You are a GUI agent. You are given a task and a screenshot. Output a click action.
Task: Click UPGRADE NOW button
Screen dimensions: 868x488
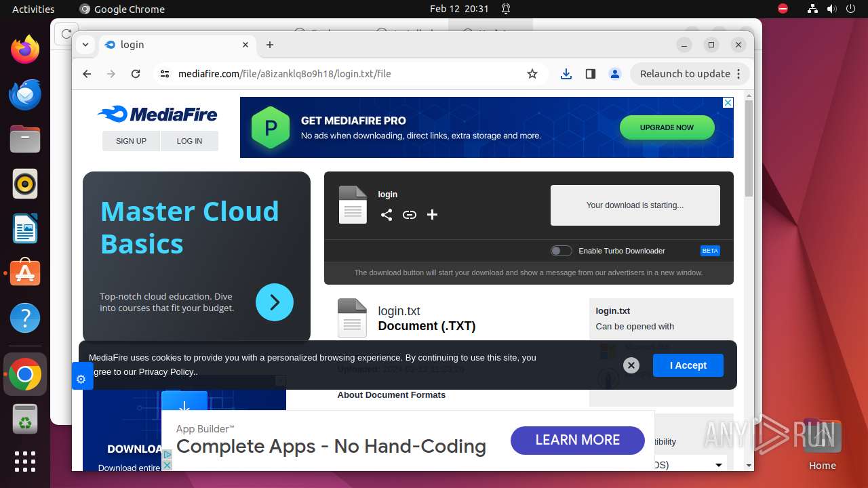667,127
